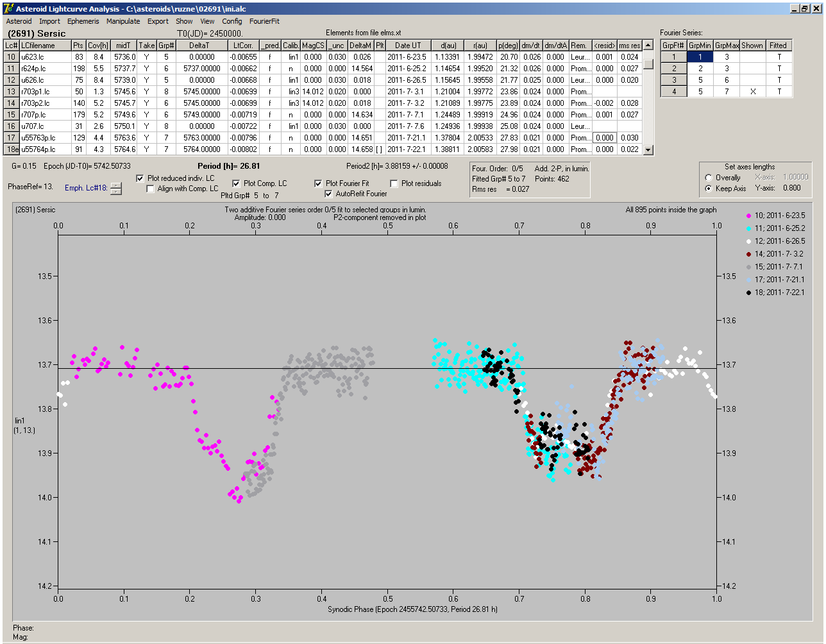
Task: Open the Config menu
Action: point(232,21)
